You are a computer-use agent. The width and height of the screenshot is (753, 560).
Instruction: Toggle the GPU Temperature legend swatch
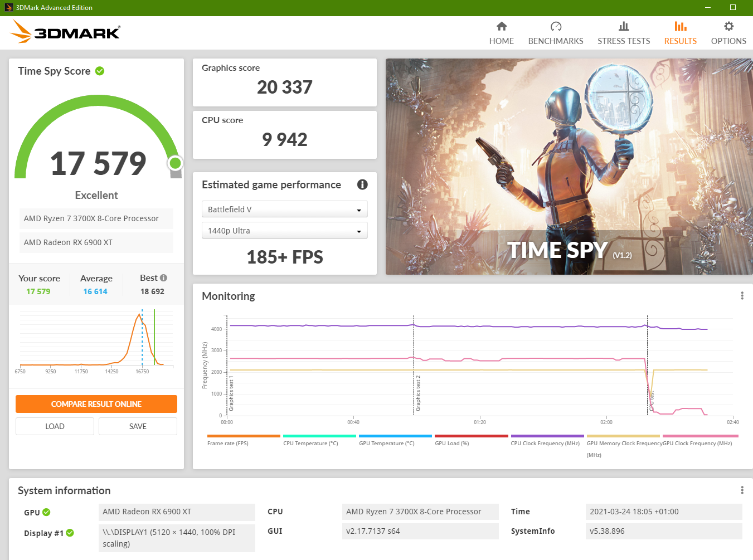395,436
